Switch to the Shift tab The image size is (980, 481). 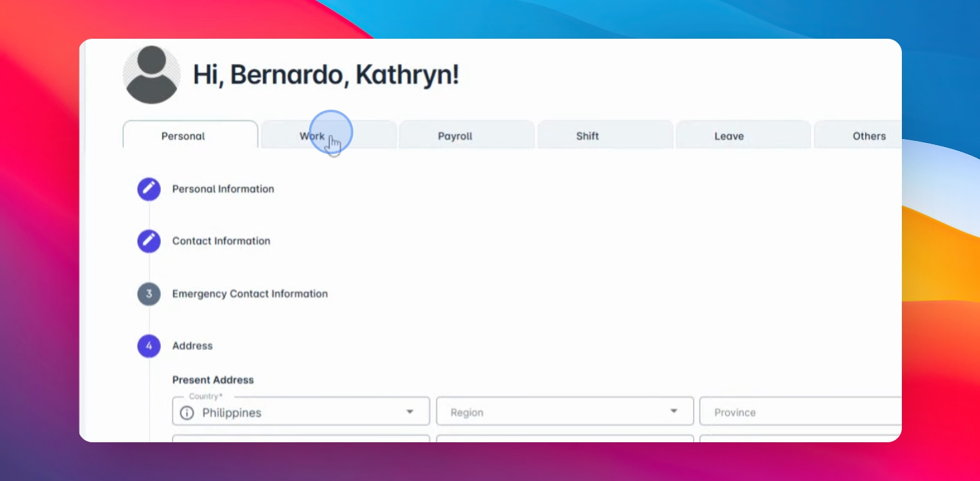point(605,136)
